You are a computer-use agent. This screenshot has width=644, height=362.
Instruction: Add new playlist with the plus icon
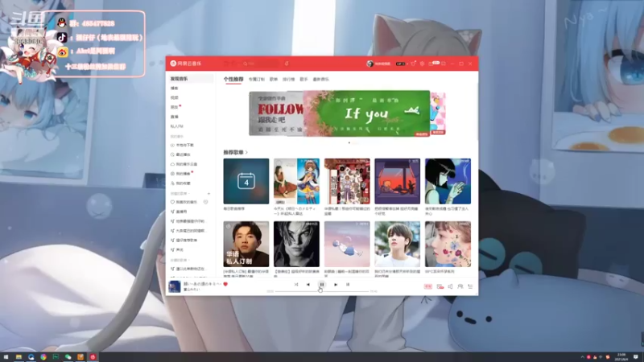tap(208, 193)
